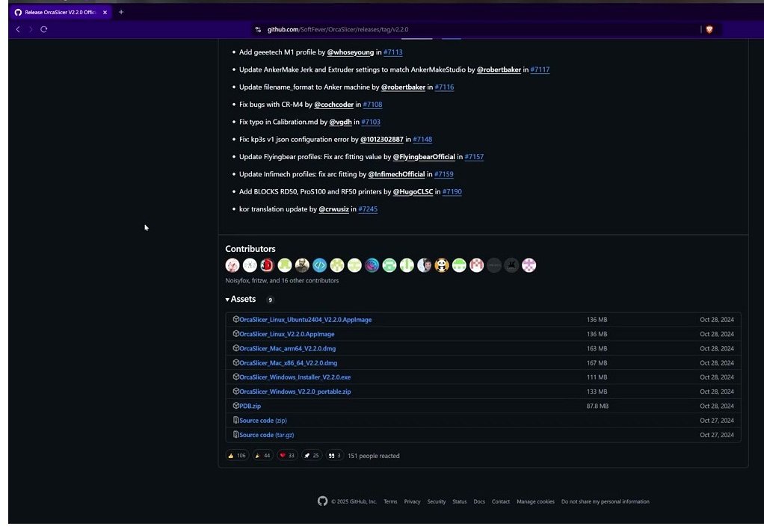Screen dimensions: 764x532
Task: Click the browser back arrow
Action: click(x=18, y=29)
